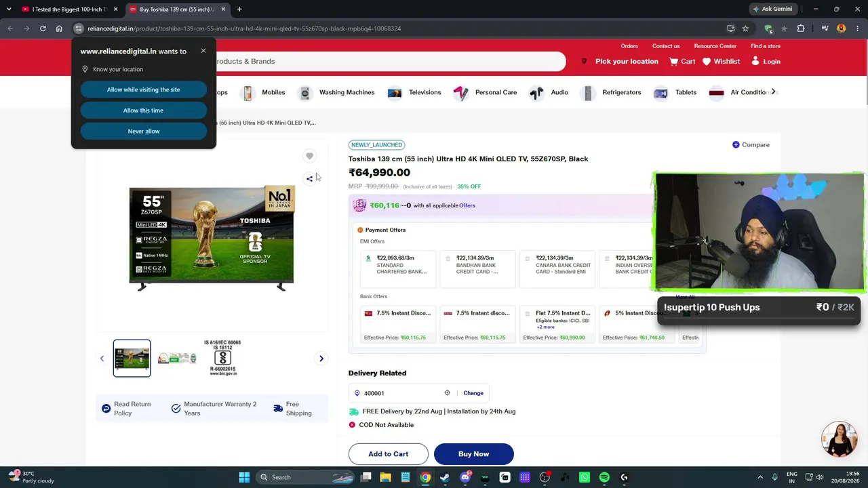Click Change next to the pincode

pos(473,393)
